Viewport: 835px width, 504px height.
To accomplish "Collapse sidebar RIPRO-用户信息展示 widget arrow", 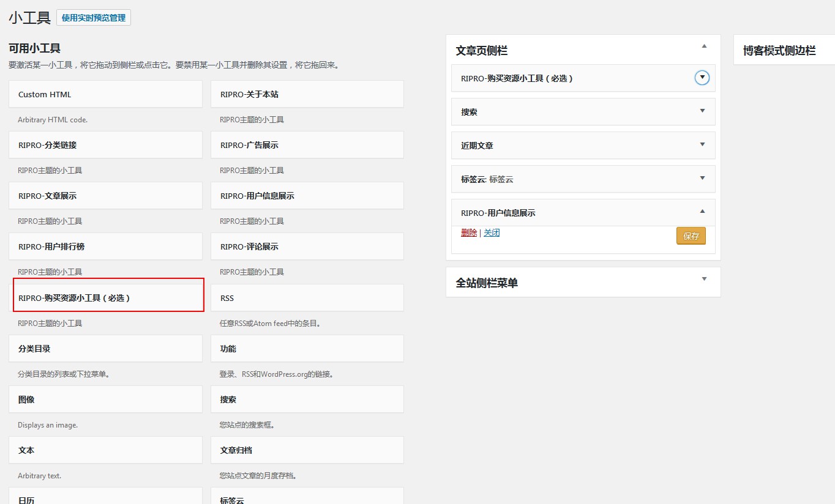I will [x=702, y=212].
